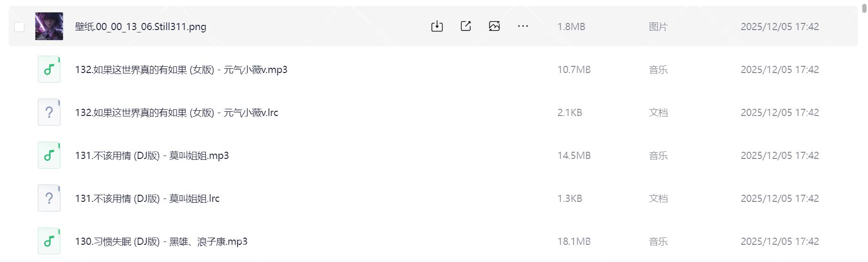Image resolution: width=868 pixels, height=262 pixels.
Task: Select the 14.5MB size cell
Action: coord(574,156)
